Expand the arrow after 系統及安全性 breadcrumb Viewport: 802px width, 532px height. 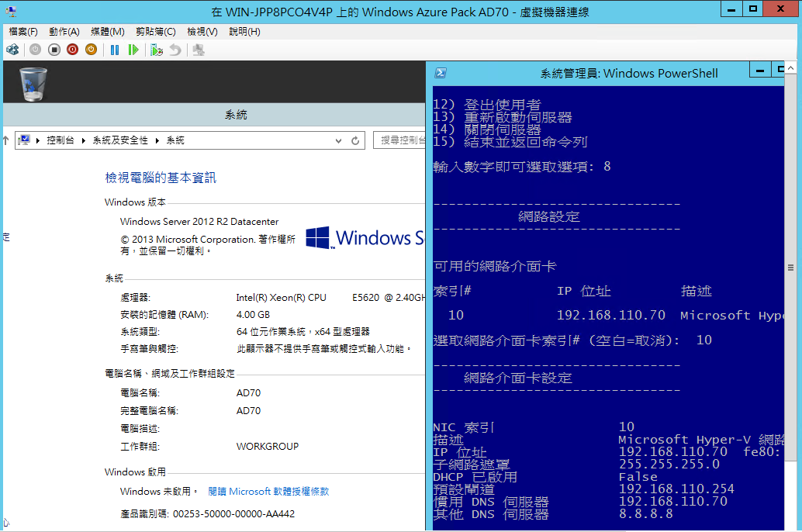(x=157, y=140)
